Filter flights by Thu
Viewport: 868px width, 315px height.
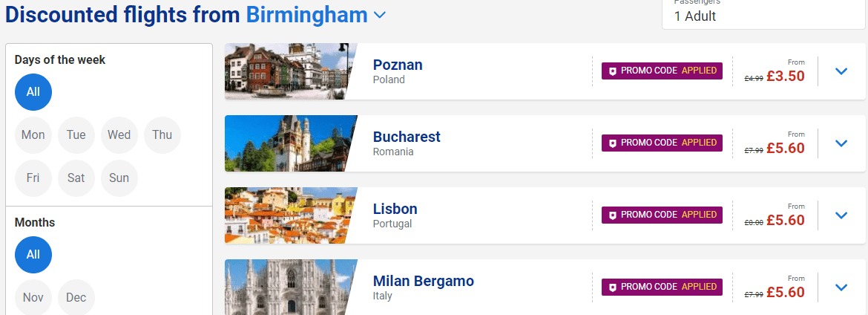[x=162, y=134]
